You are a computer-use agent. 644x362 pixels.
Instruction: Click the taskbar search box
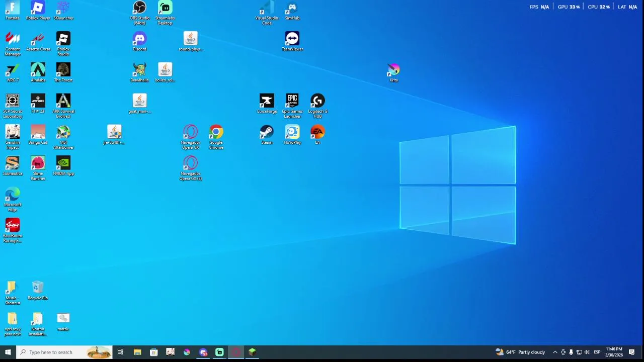[64, 352]
